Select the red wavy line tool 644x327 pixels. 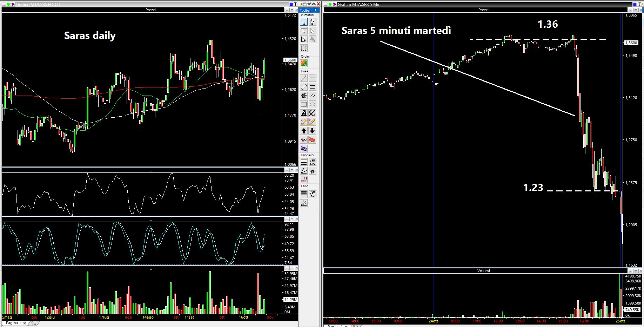coord(304,140)
